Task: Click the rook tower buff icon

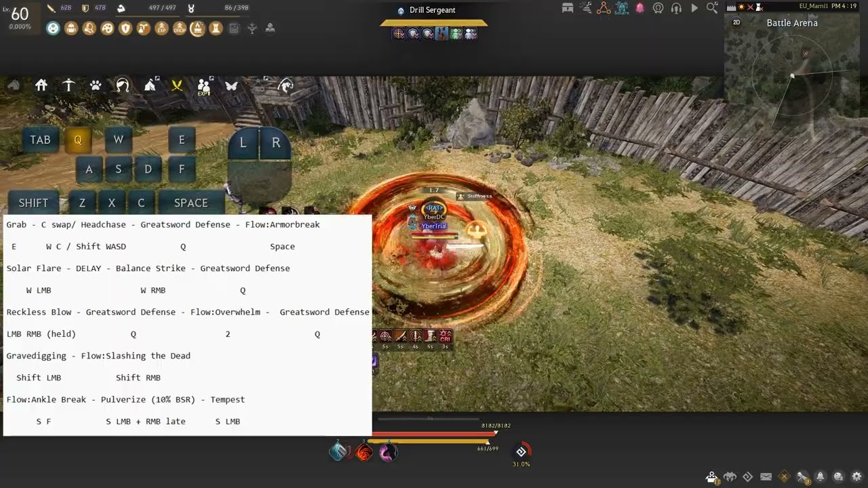Action: click(216, 28)
